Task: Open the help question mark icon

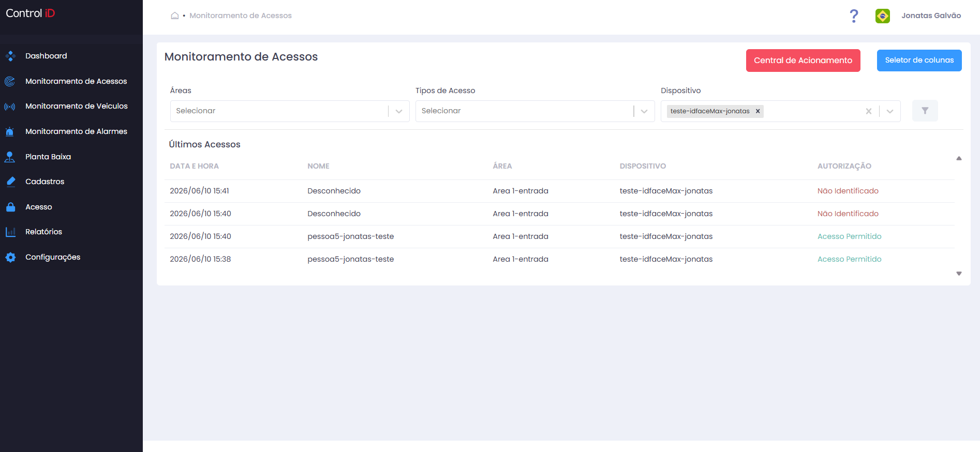Action: [854, 16]
